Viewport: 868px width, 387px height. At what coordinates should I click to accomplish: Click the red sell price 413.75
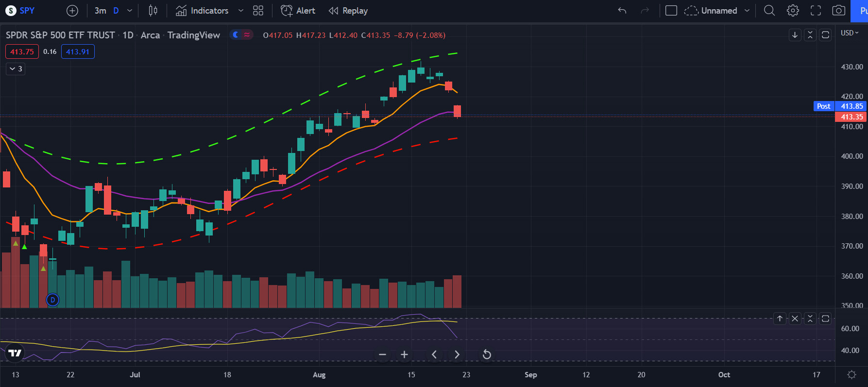tap(22, 51)
